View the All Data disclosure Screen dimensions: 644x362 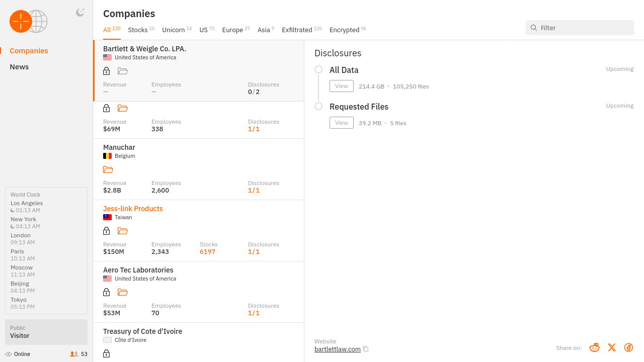tap(342, 86)
